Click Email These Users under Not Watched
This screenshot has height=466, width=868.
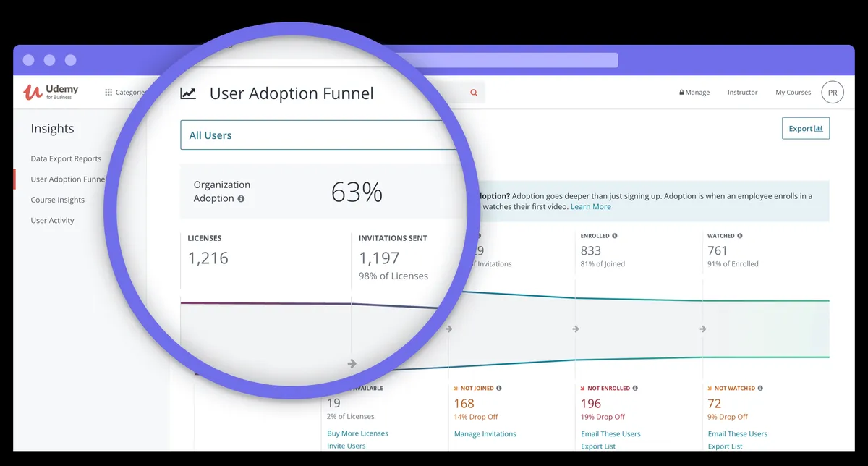737,434
